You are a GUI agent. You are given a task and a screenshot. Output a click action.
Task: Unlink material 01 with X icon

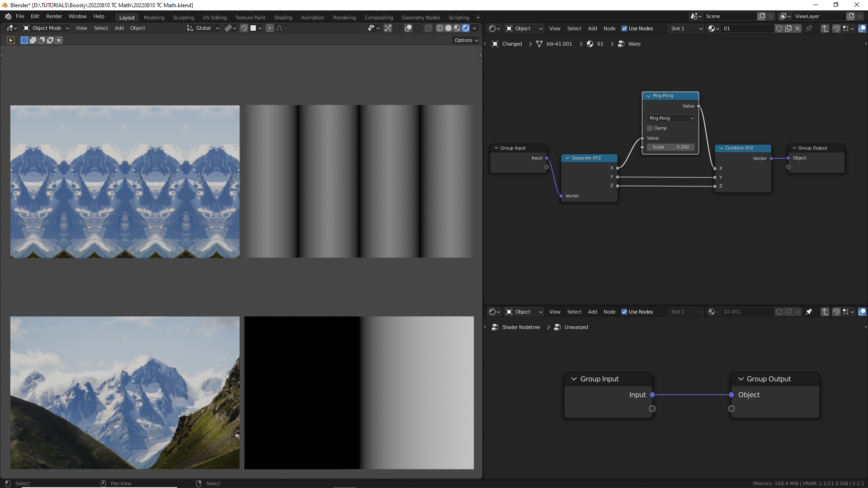[797, 28]
